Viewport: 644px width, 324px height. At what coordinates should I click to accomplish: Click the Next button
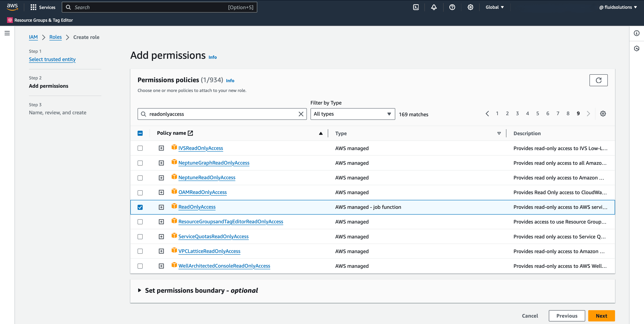pos(601,316)
